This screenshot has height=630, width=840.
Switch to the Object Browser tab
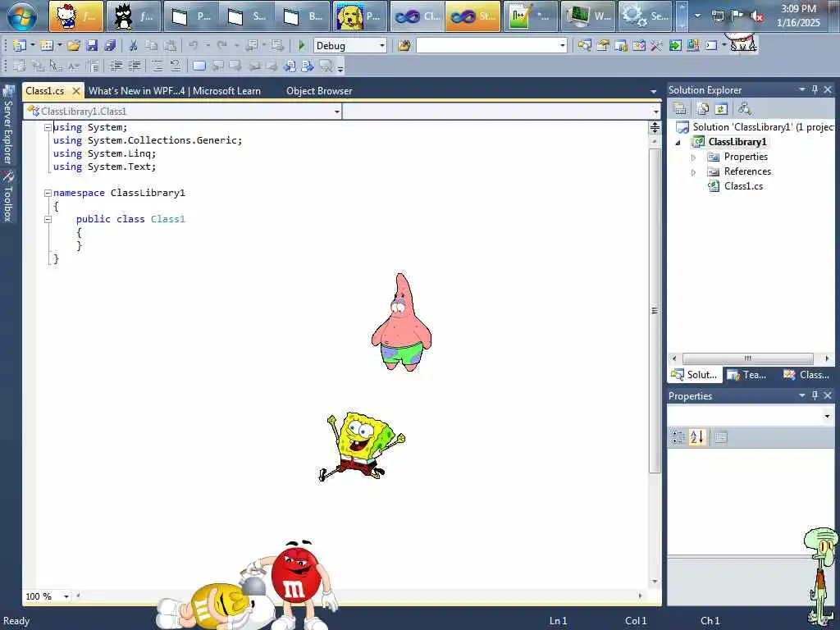[x=319, y=91]
